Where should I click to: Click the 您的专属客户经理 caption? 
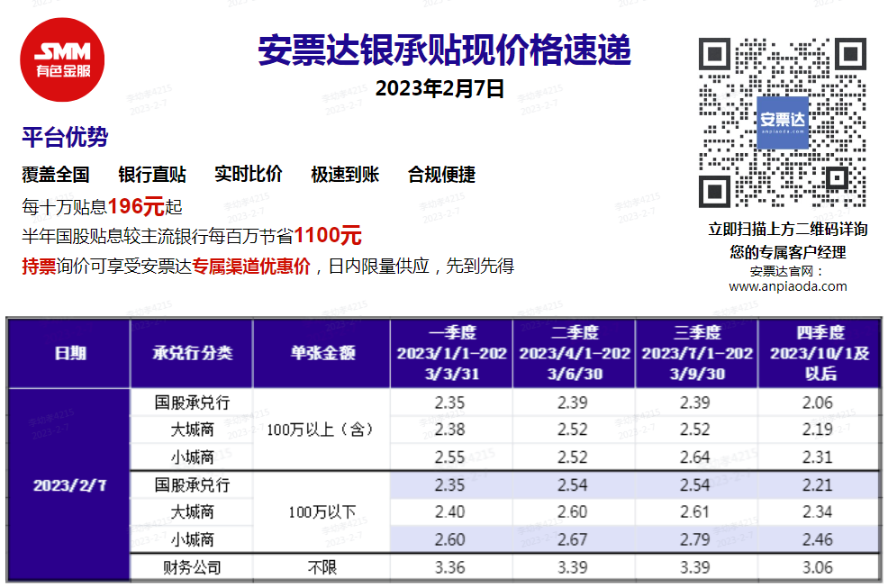pos(788,252)
